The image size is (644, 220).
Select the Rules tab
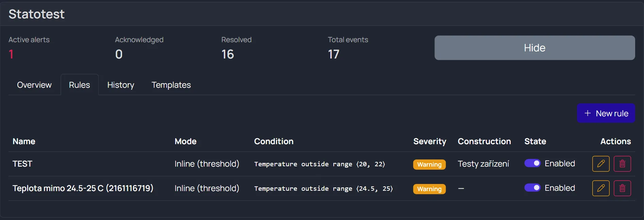[x=80, y=85]
